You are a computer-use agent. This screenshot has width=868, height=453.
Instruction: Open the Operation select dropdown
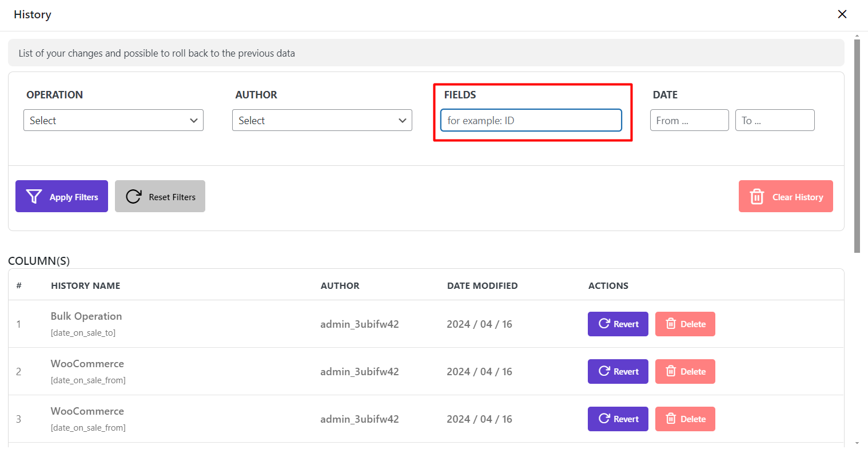tap(113, 120)
